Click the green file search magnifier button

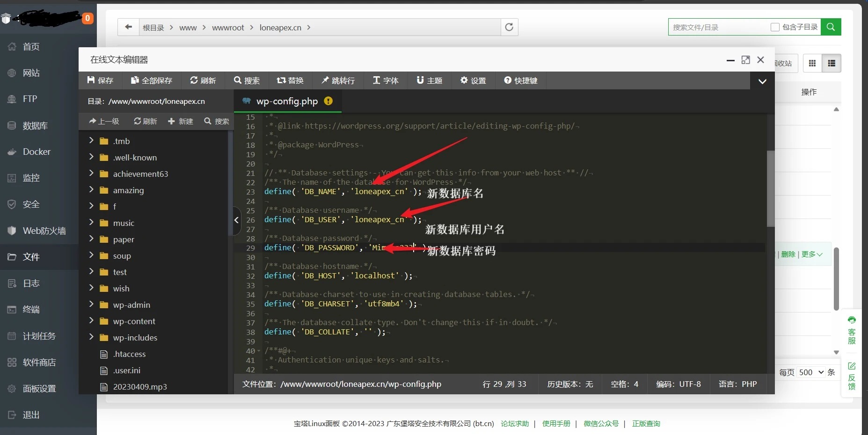(x=831, y=27)
